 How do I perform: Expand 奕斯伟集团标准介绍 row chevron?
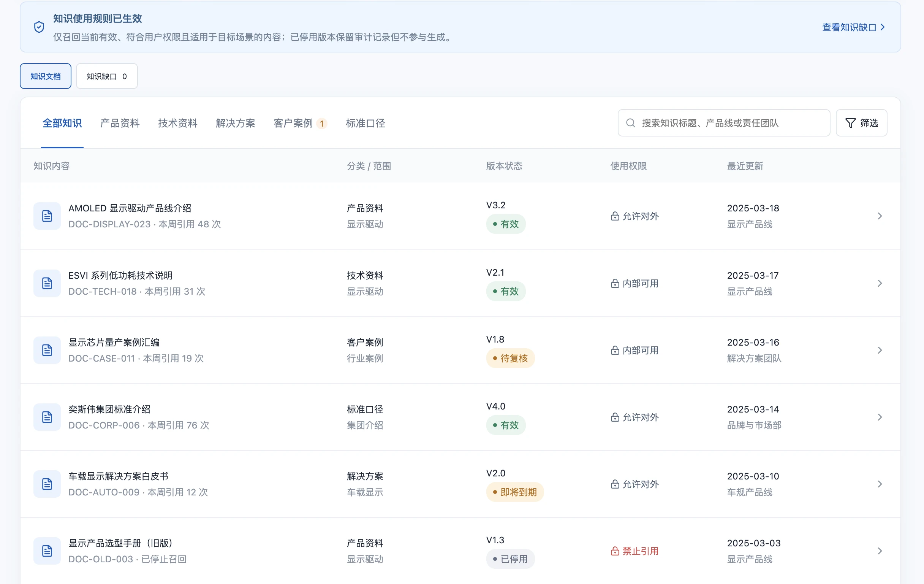pos(880,417)
